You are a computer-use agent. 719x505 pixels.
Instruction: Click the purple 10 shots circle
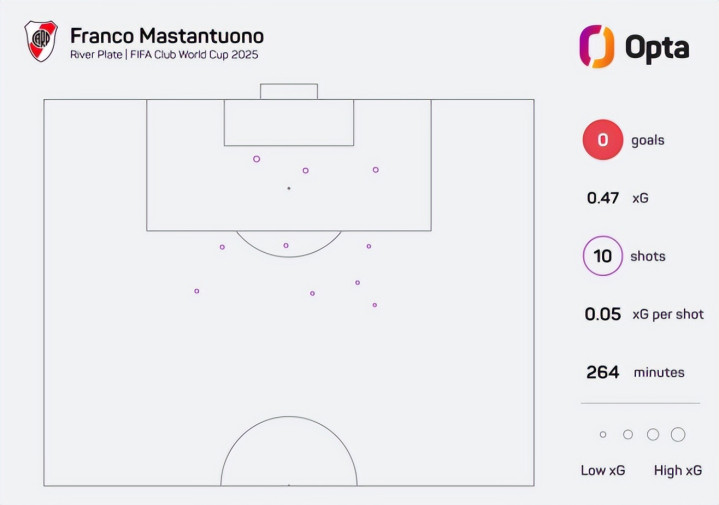click(x=603, y=256)
